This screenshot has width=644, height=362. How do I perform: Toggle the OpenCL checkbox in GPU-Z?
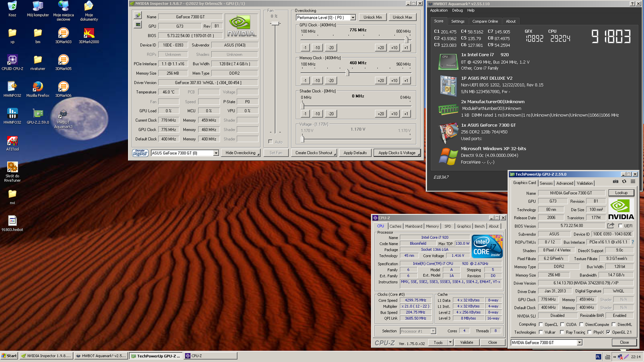(x=541, y=324)
